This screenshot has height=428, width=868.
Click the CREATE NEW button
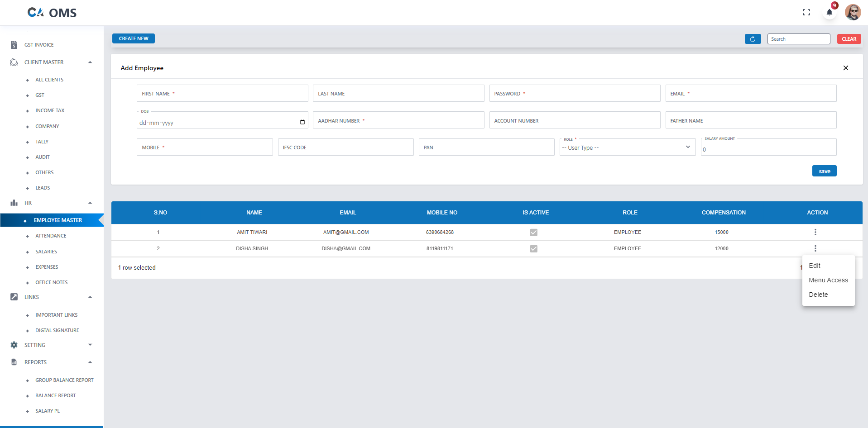pos(133,38)
